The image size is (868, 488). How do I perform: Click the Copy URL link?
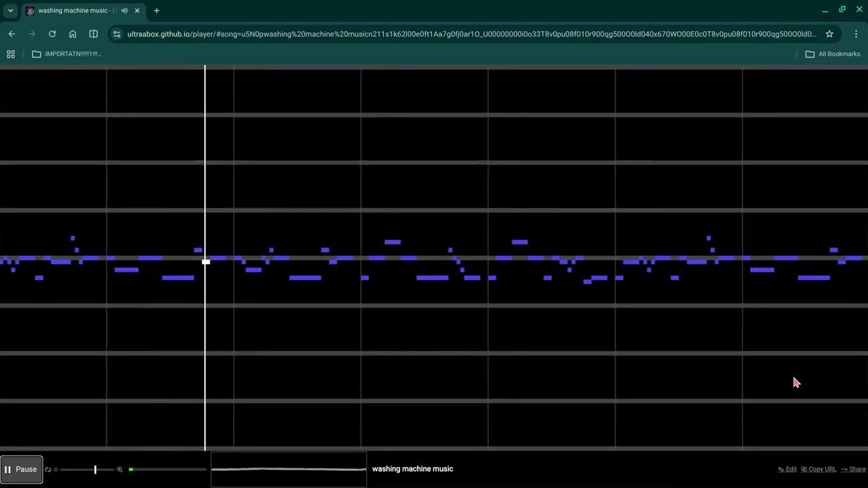pos(818,469)
